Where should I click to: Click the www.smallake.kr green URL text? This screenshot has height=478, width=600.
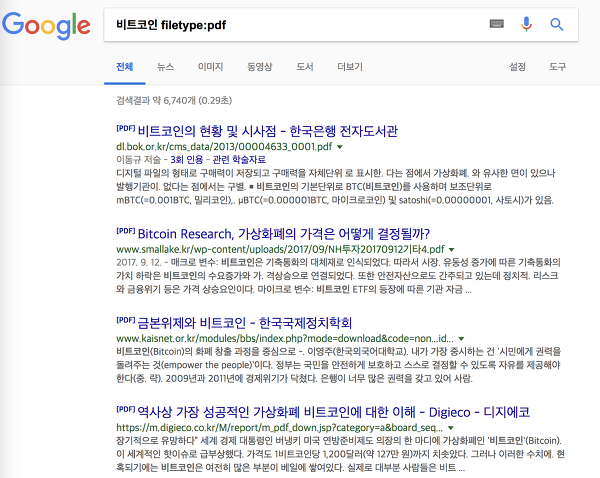coord(280,249)
